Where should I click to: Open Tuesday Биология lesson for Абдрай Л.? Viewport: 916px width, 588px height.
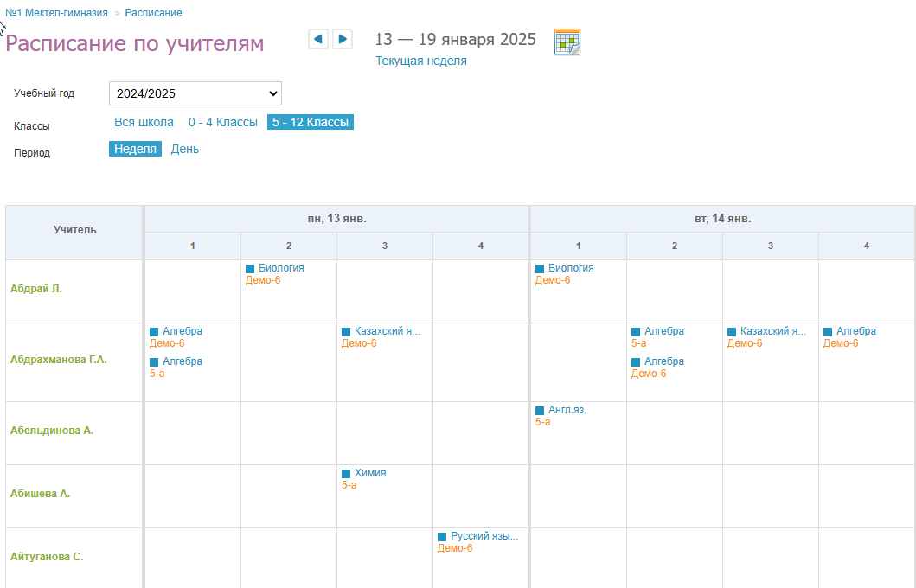click(571, 268)
